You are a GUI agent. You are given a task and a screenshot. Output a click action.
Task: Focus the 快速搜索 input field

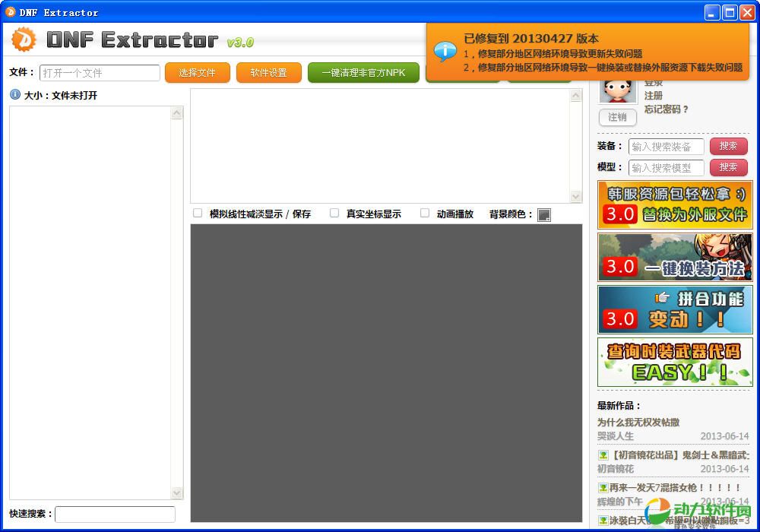click(x=115, y=515)
